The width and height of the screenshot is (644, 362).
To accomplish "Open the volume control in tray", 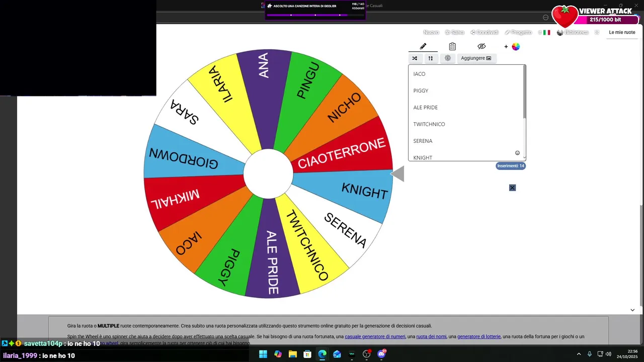I will coord(608,354).
